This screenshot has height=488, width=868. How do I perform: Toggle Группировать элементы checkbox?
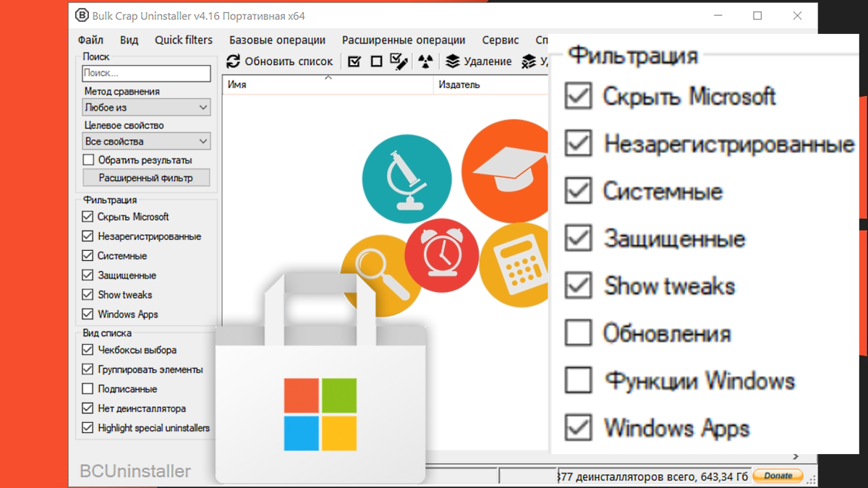[x=88, y=369]
